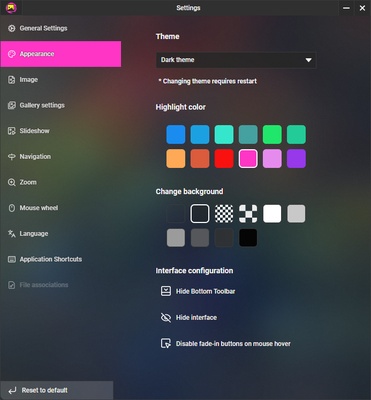The width and height of the screenshot is (371, 400).
Task: Choose the black background swatch
Action: click(248, 238)
